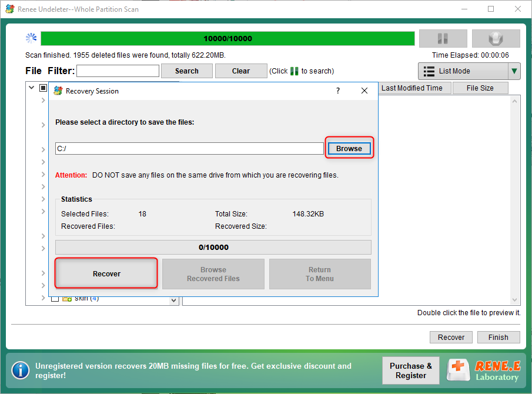Click the '148.32KB' total size value
532x394 pixels.
tap(308, 214)
